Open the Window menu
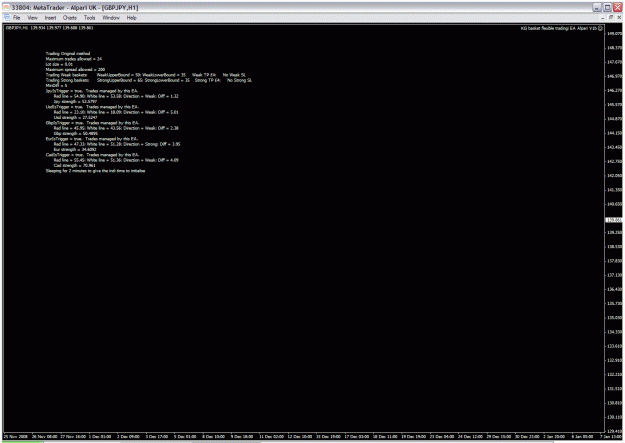625x443 pixels. [111, 18]
